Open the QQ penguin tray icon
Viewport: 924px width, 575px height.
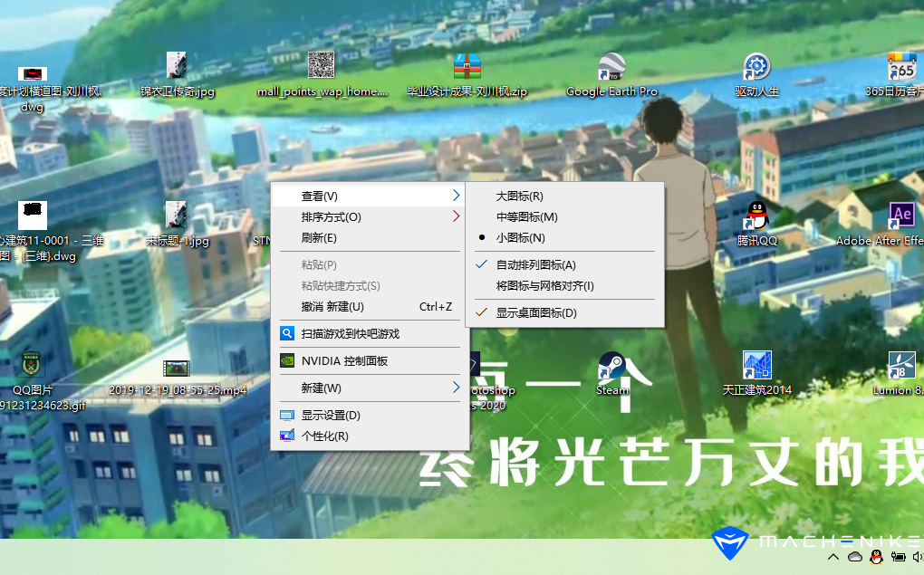(876, 557)
